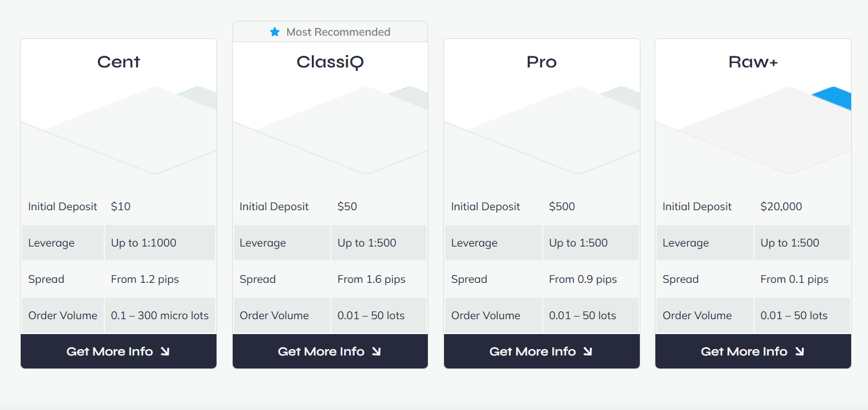
Task: Get more info on the ClassiQ account
Action: [x=330, y=352]
